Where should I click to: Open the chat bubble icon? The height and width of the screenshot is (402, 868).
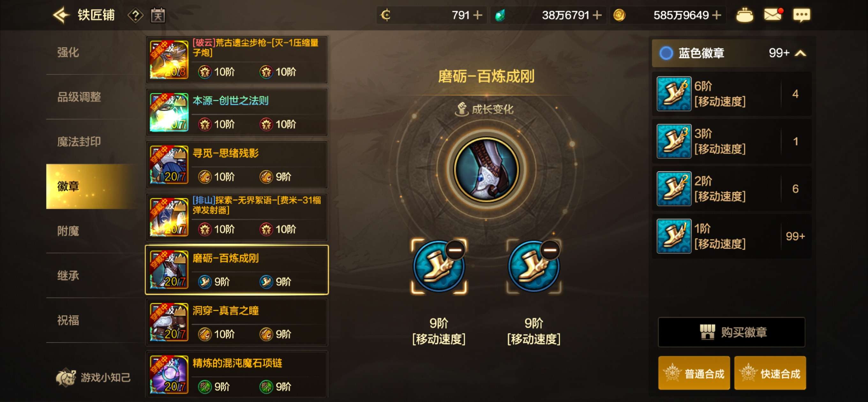coord(802,15)
